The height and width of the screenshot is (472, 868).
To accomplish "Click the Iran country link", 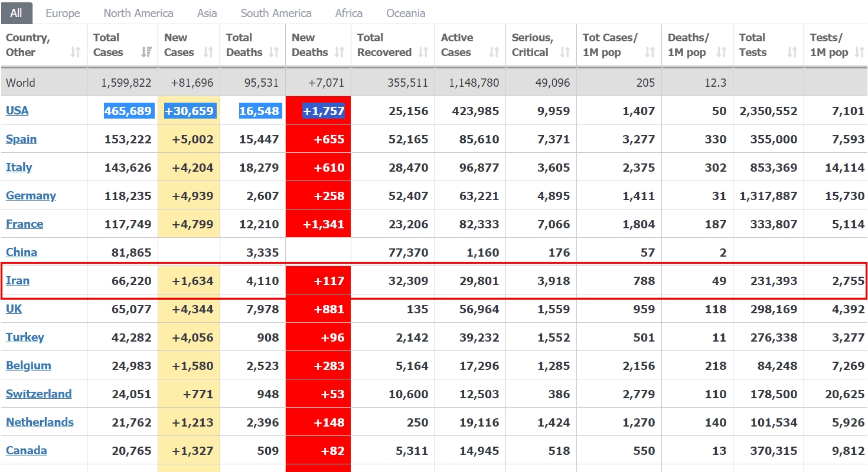I will [x=18, y=280].
